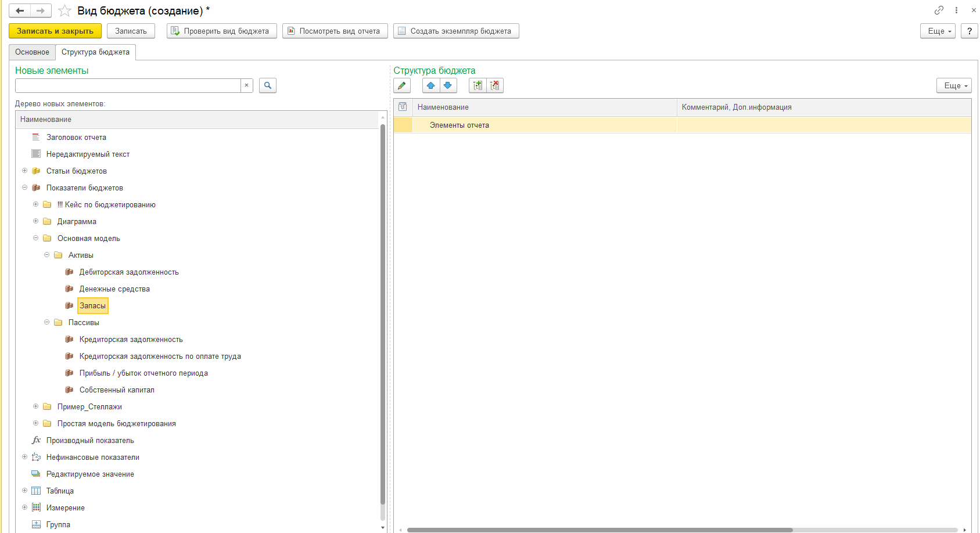The height and width of the screenshot is (533, 980).
Task: Click the pencil edit icon in Структура бюджета
Action: pos(401,86)
